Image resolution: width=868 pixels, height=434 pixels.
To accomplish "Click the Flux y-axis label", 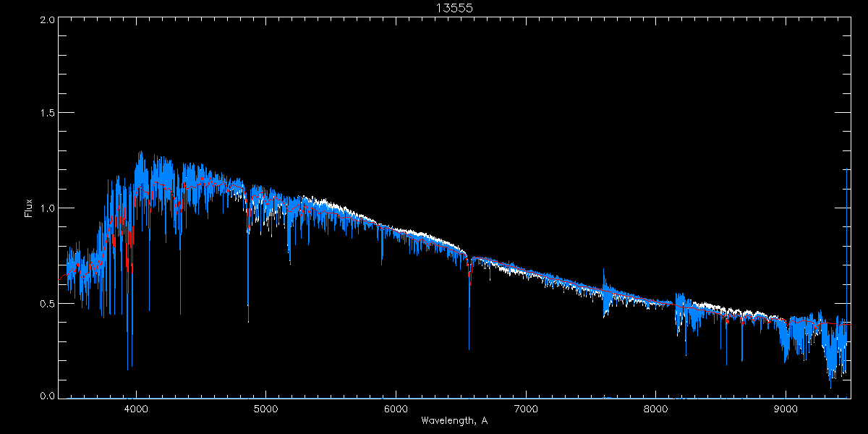I will pos(29,208).
